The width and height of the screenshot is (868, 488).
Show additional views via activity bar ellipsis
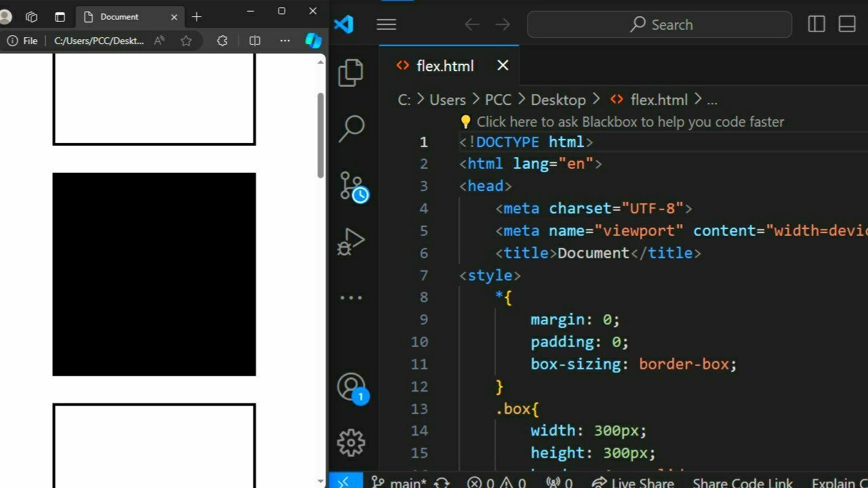click(351, 298)
